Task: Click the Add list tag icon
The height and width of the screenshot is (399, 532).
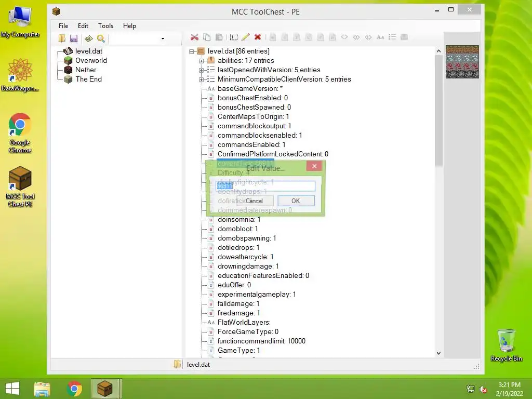Action: [392, 37]
